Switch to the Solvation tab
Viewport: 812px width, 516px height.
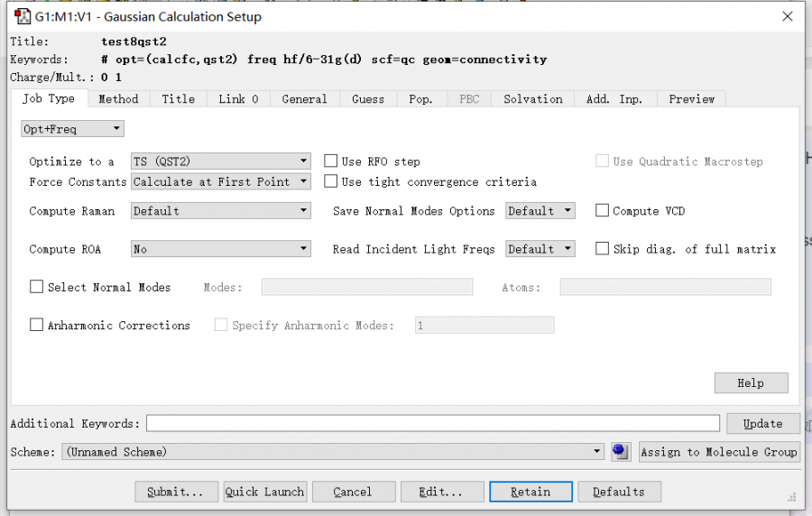tap(533, 99)
